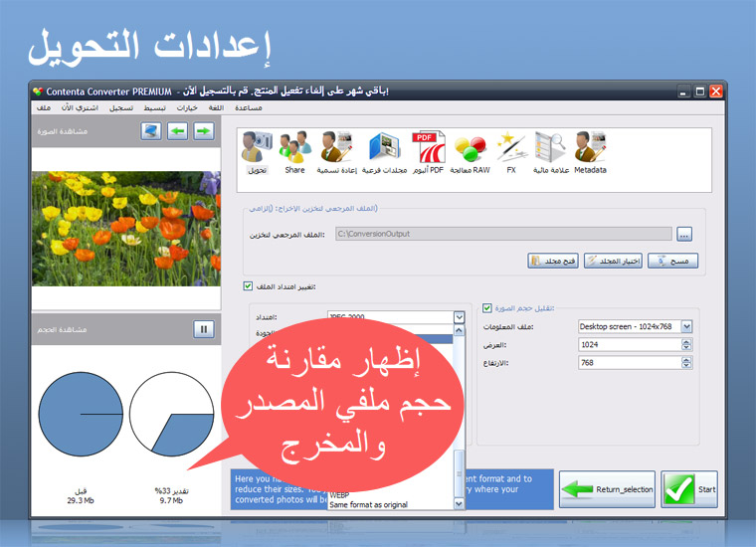756x547 pixels.
Task: Click the اختيار المجلد (Choose folder) button
Action: (x=613, y=261)
